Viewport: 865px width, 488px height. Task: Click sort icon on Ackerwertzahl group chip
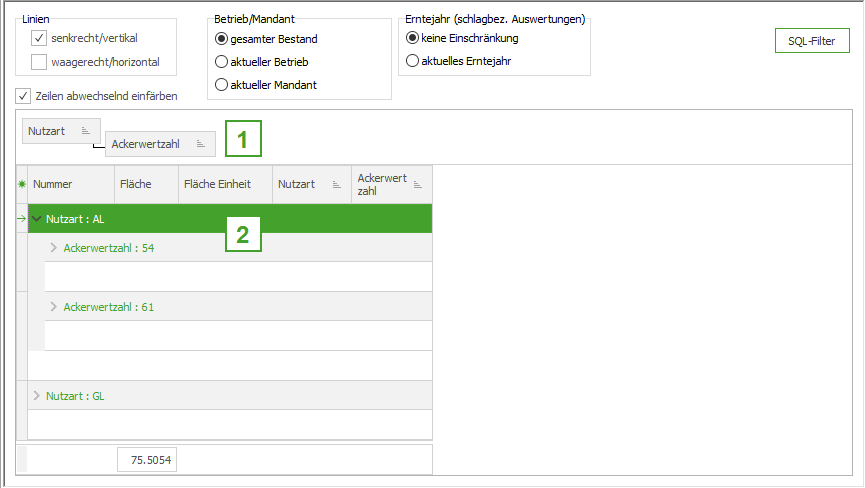tap(201, 144)
